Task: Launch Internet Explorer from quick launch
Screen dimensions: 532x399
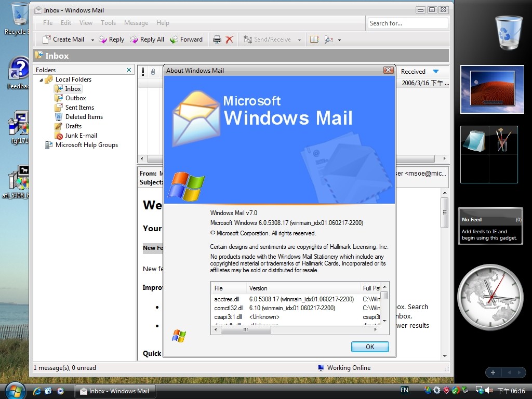Action: click(x=37, y=391)
